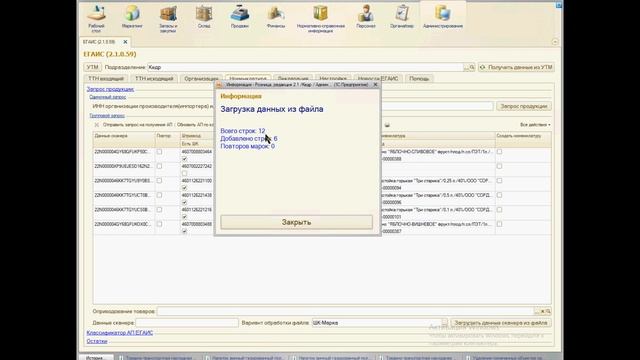Tick Создать номенклатуру for Три старика 0.25 row
This screenshot has width=640, height=360.
[x=499, y=180]
